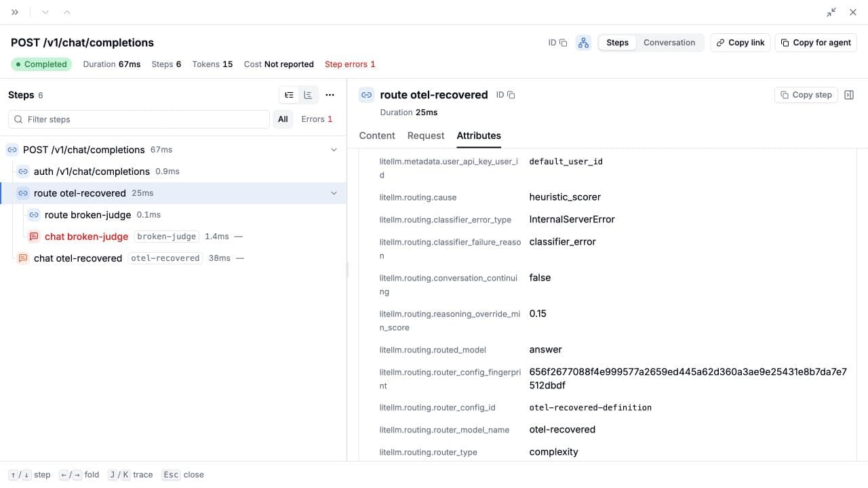Focus the Filter steps search field
868x488 pixels.
(x=138, y=119)
